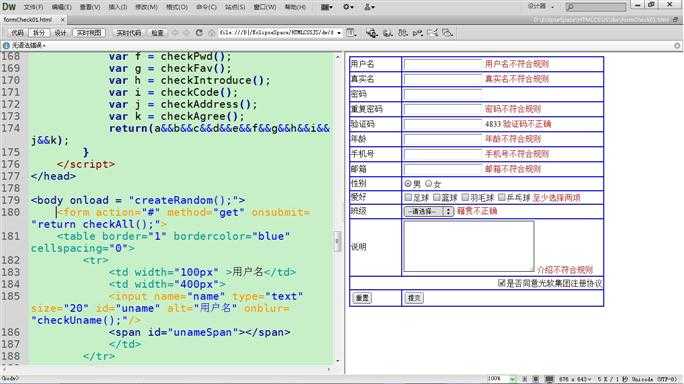Click the search magnifier icon at top right
684x384 pixels.
pyautogui.click(x=570, y=7)
